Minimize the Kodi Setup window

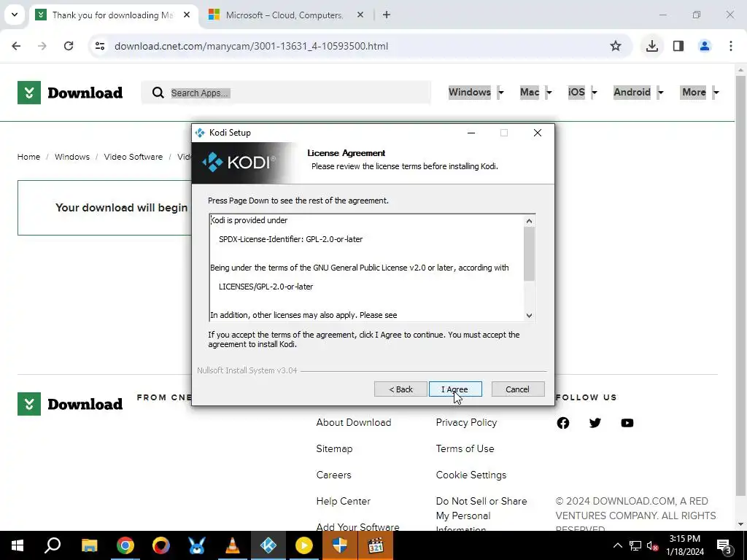(471, 133)
